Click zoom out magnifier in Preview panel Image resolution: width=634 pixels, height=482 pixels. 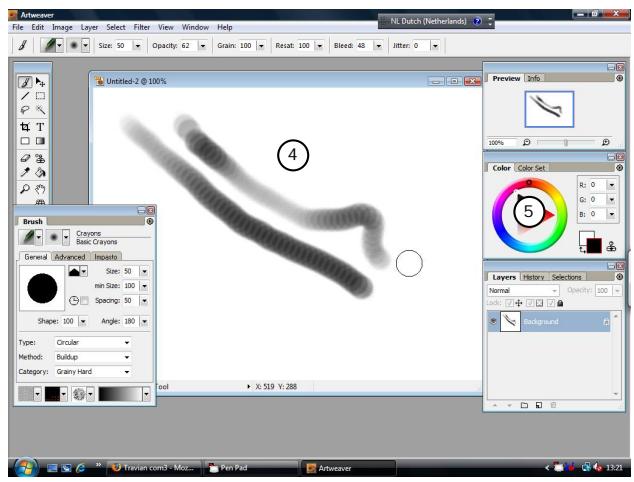[x=526, y=142]
